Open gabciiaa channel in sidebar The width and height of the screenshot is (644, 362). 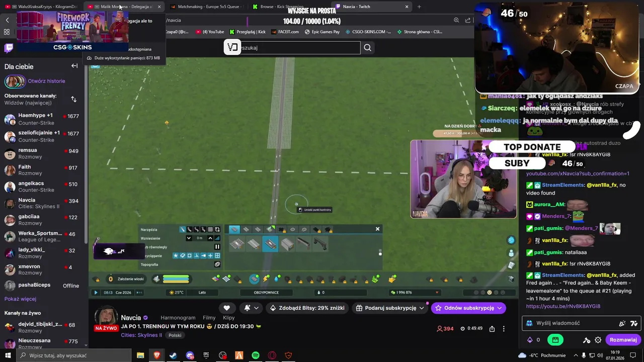point(42,220)
